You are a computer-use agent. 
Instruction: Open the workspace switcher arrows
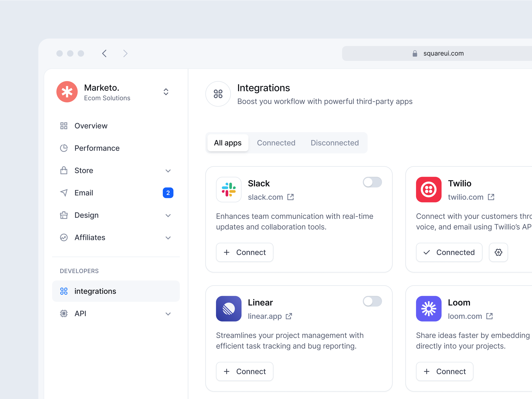point(166,92)
